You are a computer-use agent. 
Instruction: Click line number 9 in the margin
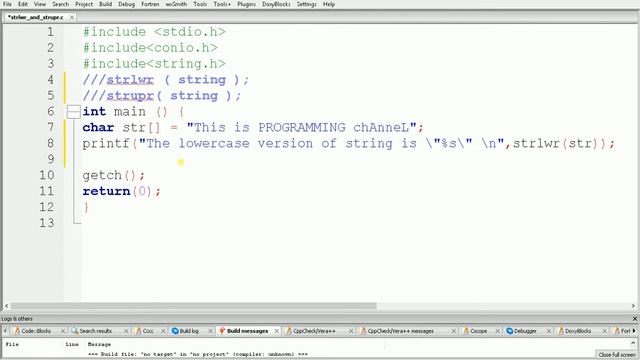pyautogui.click(x=50, y=159)
